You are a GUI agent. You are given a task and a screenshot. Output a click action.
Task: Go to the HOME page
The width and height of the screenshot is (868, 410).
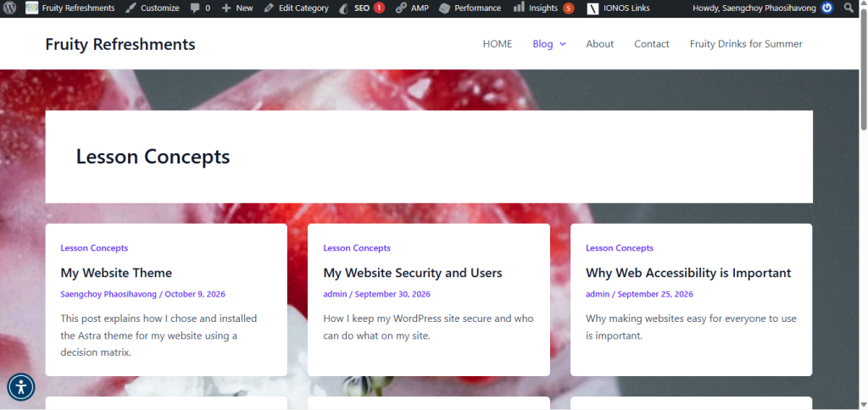click(497, 44)
